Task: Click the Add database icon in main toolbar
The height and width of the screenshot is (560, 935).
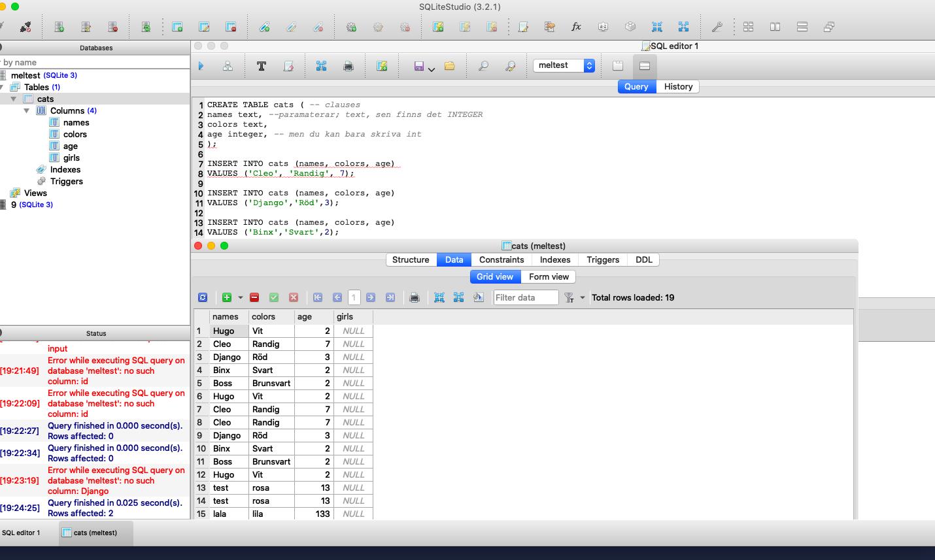Action: pyautogui.click(x=59, y=27)
